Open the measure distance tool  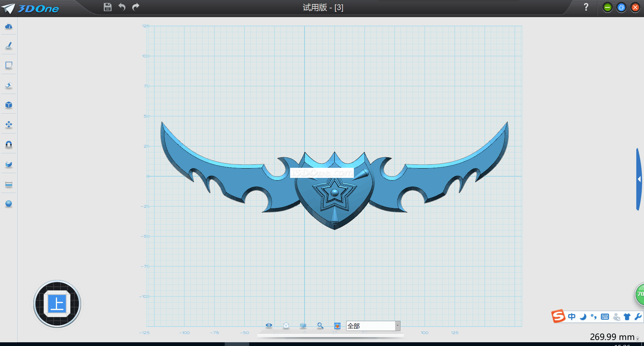[x=9, y=184]
